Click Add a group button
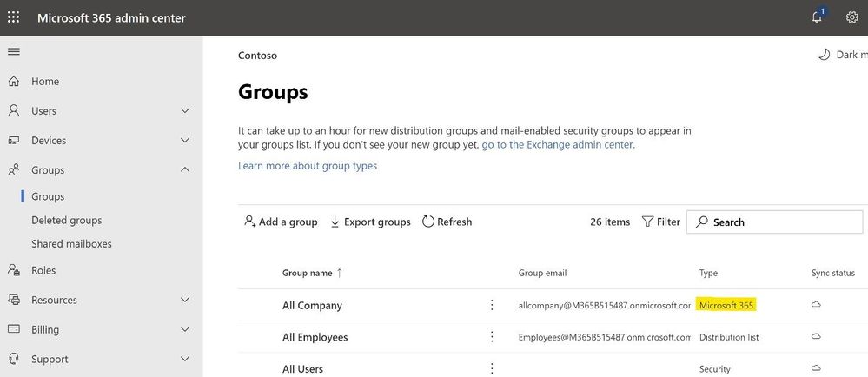 point(281,222)
